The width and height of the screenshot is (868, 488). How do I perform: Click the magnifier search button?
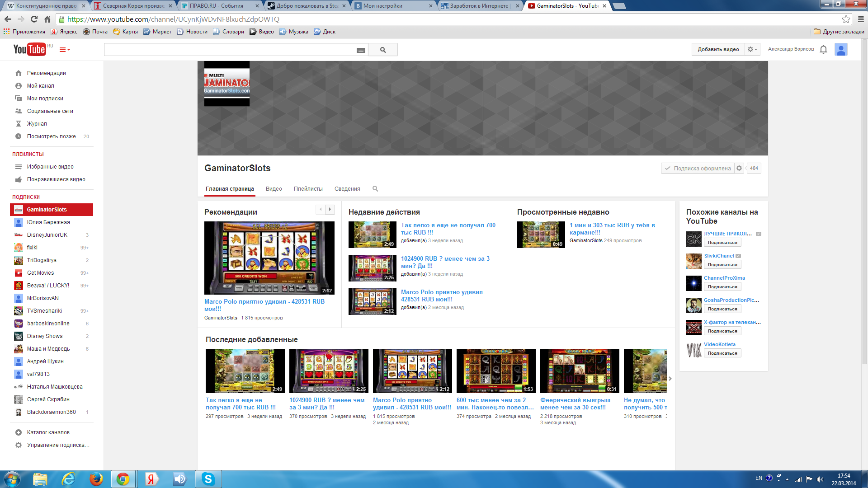pyautogui.click(x=383, y=50)
